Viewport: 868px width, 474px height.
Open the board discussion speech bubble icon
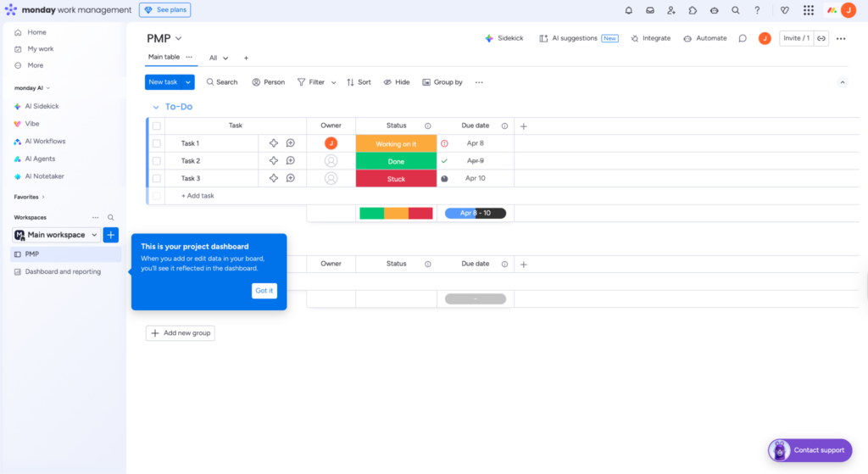click(x=743, y=38)
